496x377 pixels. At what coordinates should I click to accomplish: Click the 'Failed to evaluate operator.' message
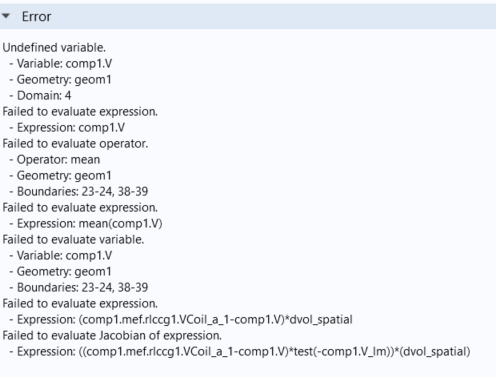[75, 144]
